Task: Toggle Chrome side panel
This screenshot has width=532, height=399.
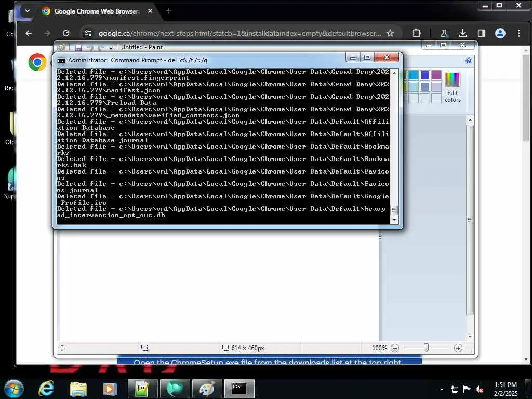Action: (482, 33)
